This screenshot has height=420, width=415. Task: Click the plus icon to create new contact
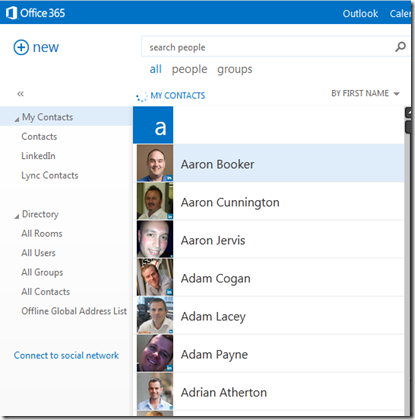tap(21, 47)
